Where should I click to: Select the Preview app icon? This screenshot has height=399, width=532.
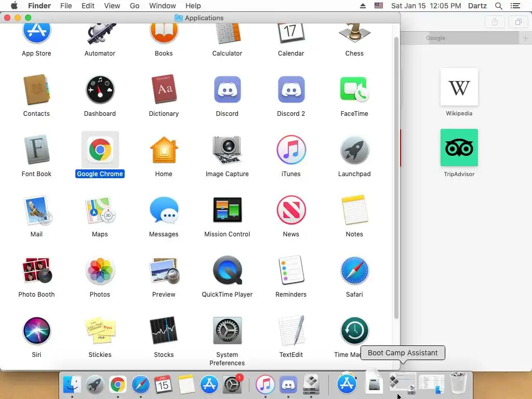coord(165,270)
